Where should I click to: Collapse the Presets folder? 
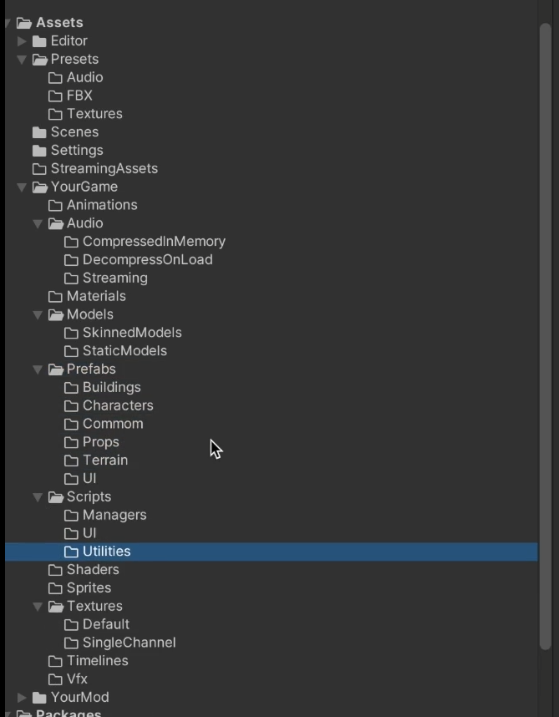22,59
